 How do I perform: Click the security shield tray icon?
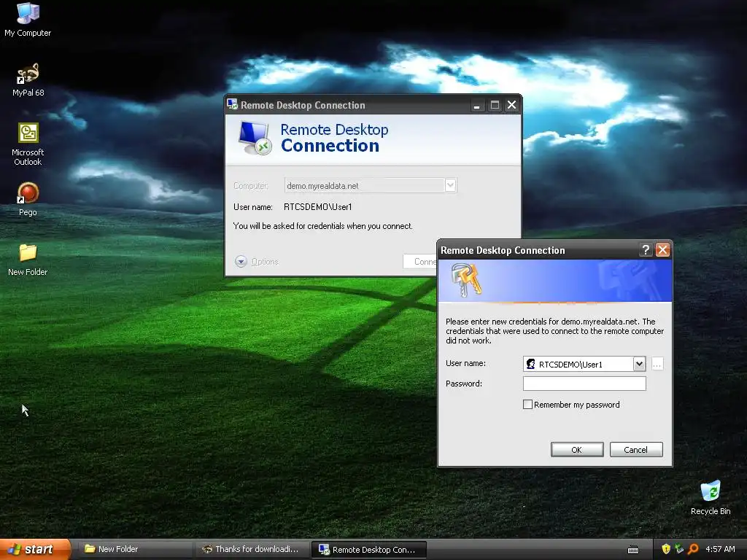pyautogui.click(x=666, y=549)
